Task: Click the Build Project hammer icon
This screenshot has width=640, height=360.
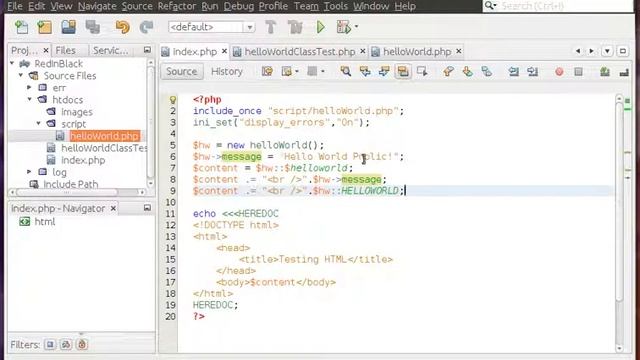Action: pyautogui.click(x=270, y=27)
